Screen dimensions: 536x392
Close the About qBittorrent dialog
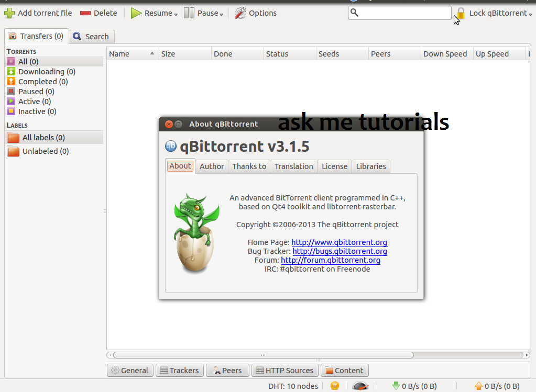point(169,124)
